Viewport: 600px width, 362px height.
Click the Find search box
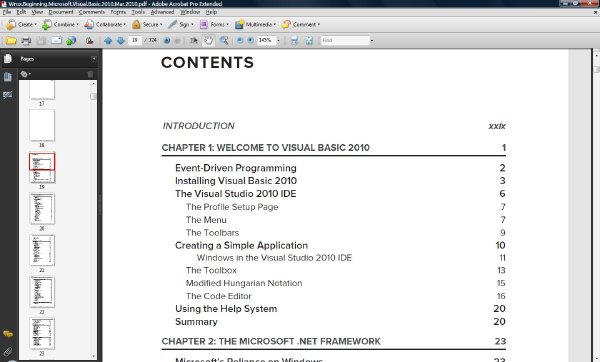click(345, 40)
